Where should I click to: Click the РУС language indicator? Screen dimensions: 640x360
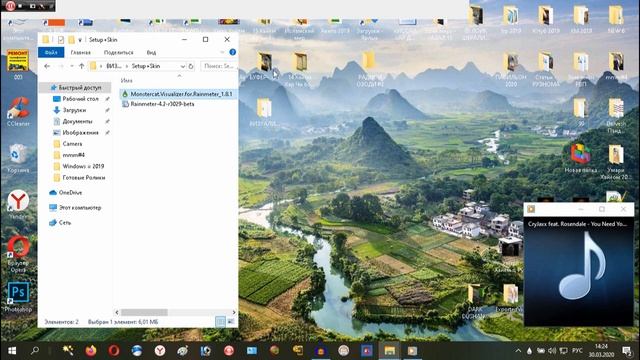click(x=577, y=351)
